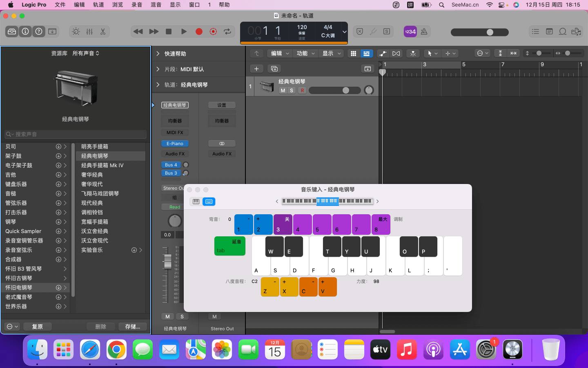Image resolution: width=588 pixels, height=368 pixels.
Task: Open the 录音 menu in menu bar
Action: pyautogui.click(x=137, y=5)
